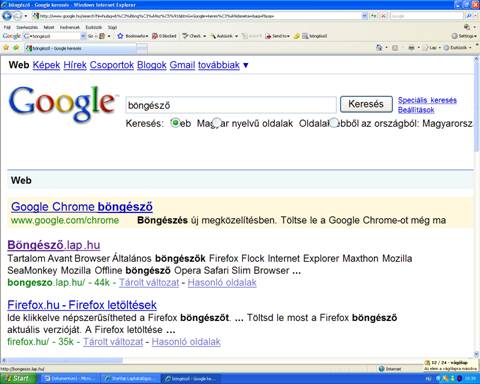480x384 pixels.
Task: Click the Home icon in command bar
Action: tap(379, 48)
